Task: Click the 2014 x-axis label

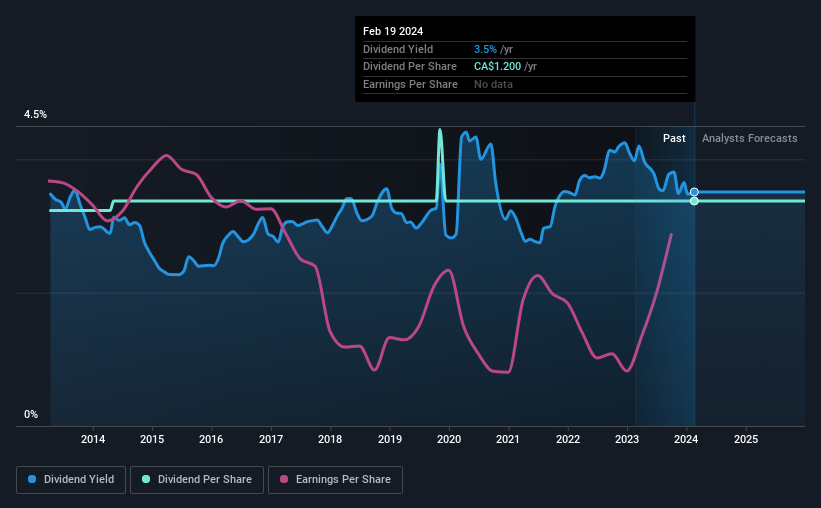Action: pyautogui.click(x=93, y=439)
